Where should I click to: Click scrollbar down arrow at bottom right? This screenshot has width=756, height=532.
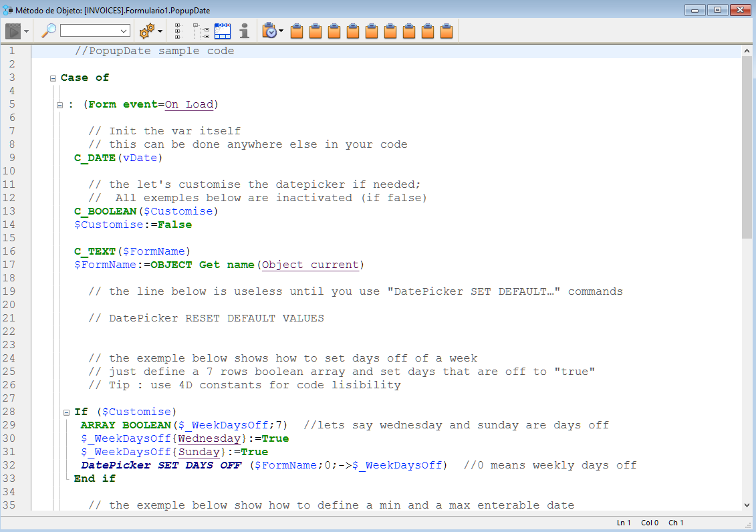tap(747, 505)
